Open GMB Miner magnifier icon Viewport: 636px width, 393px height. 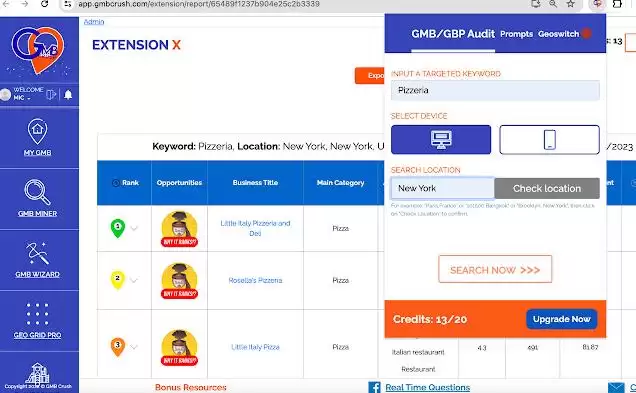click(x=37, y=192)
